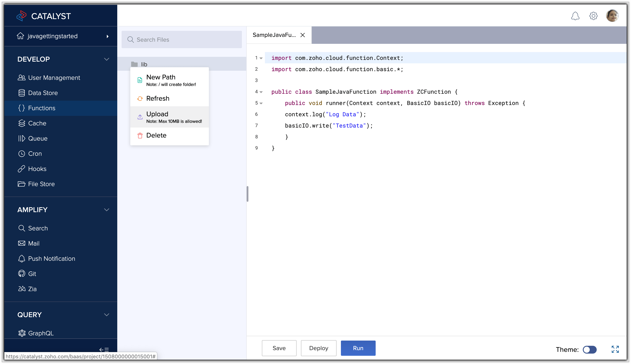The width and height of the screenshot is (631, 364).
Task: Open the notifications bell
Action: click(575, 15)
